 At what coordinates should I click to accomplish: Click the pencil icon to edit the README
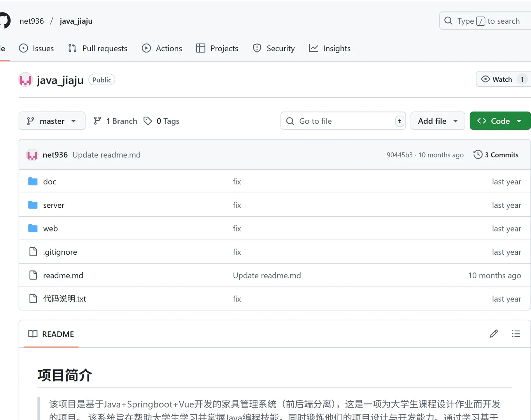click(x=493, y=334)
